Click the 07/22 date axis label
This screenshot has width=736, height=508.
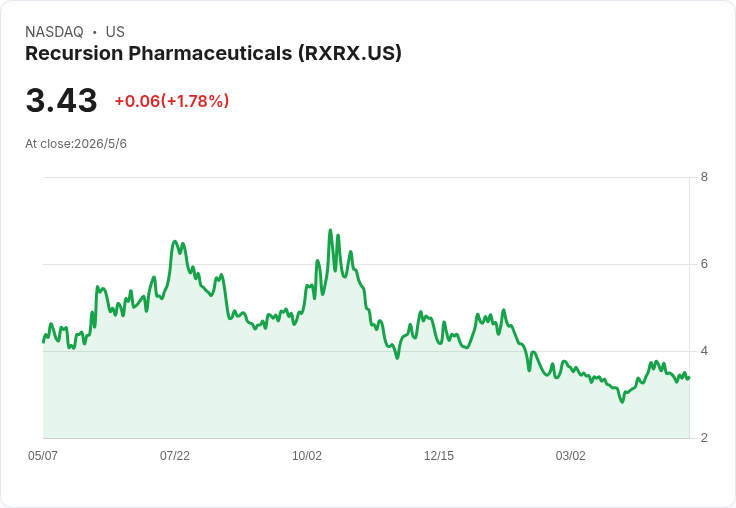coord(175,455)
